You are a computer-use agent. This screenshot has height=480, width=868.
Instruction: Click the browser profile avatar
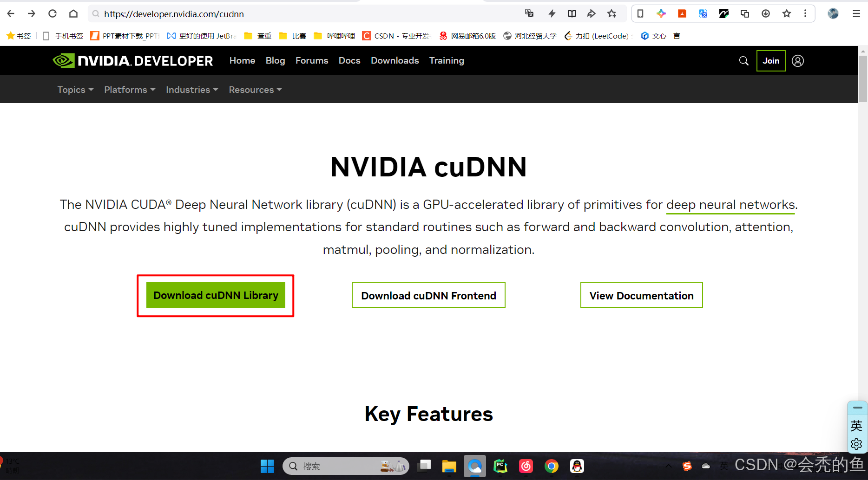point(833,13)
